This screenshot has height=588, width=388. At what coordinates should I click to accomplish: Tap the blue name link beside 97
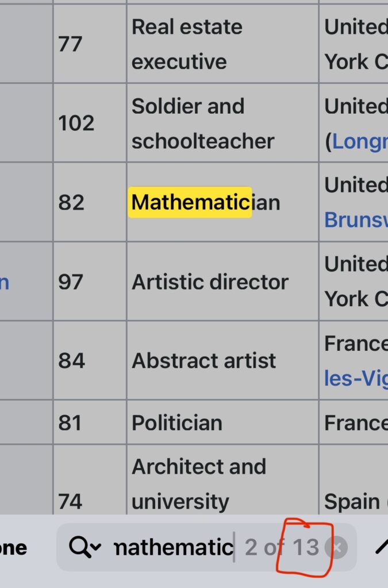pyautogui.click(x=5, y=282)
